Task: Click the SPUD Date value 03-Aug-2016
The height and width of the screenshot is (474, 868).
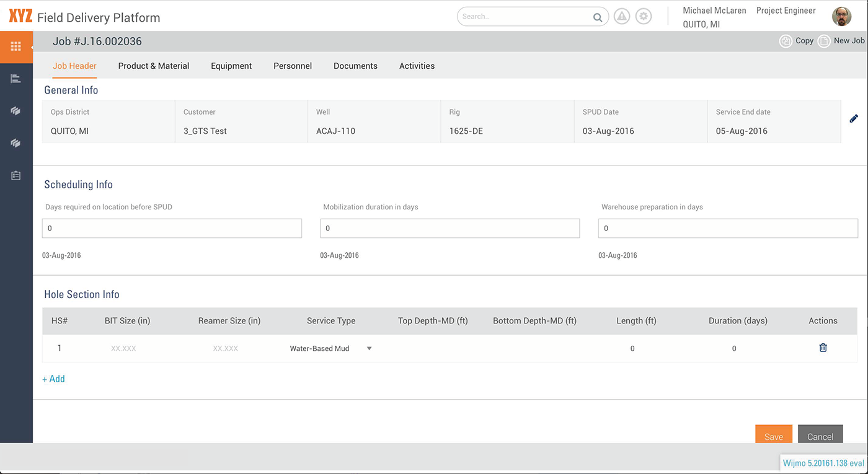Action: click(x=608, y=131)
